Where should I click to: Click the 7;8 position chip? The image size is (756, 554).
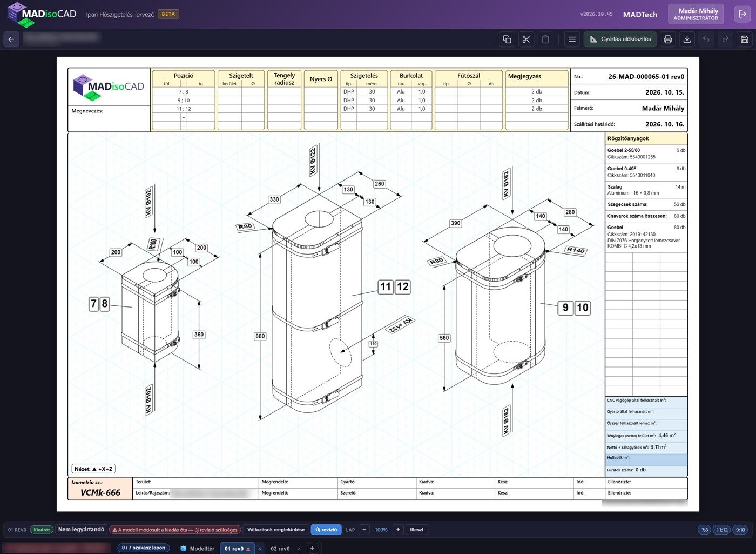tap(705, 530)
